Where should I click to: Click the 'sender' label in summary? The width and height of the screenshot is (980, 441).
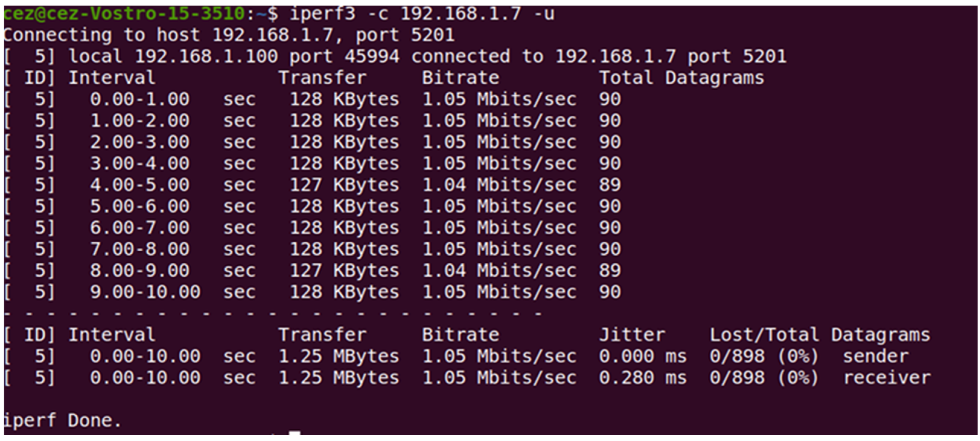(x=876, y=356)
